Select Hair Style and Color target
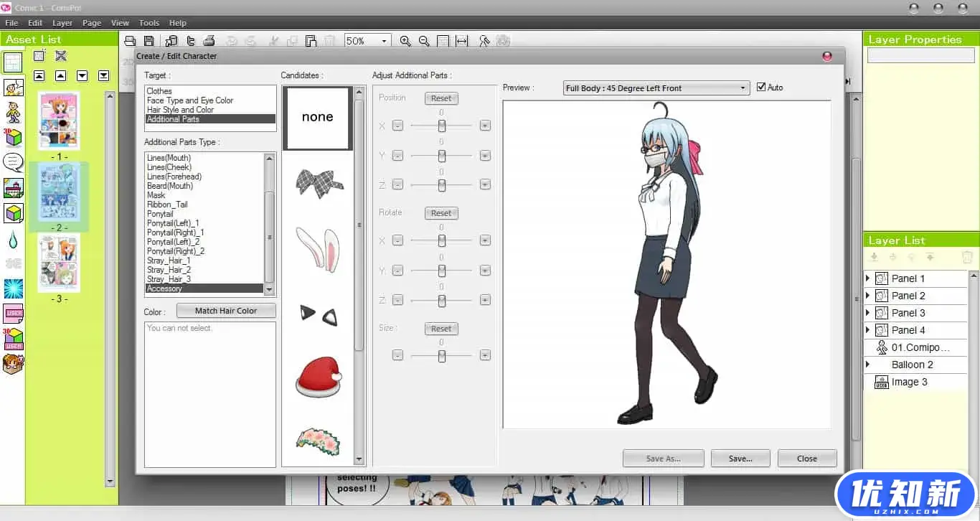Screen dimensions: 980x521 180,110
